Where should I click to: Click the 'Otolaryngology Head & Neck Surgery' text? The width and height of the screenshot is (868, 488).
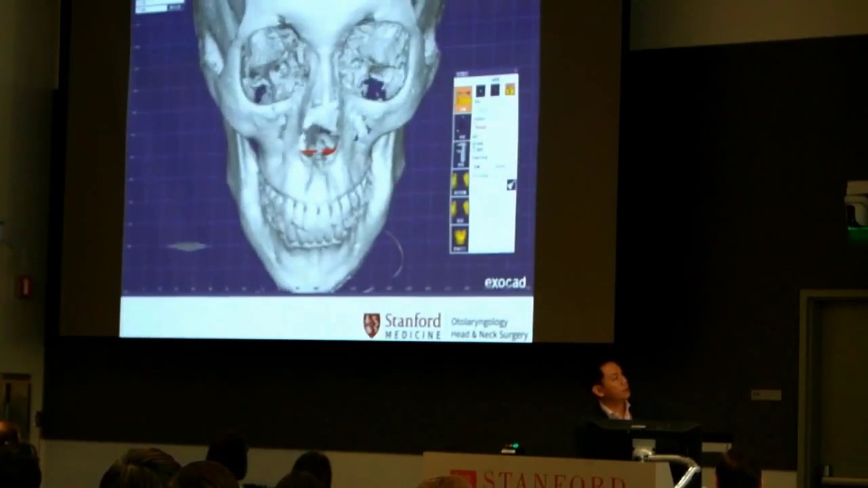[489, 329]
